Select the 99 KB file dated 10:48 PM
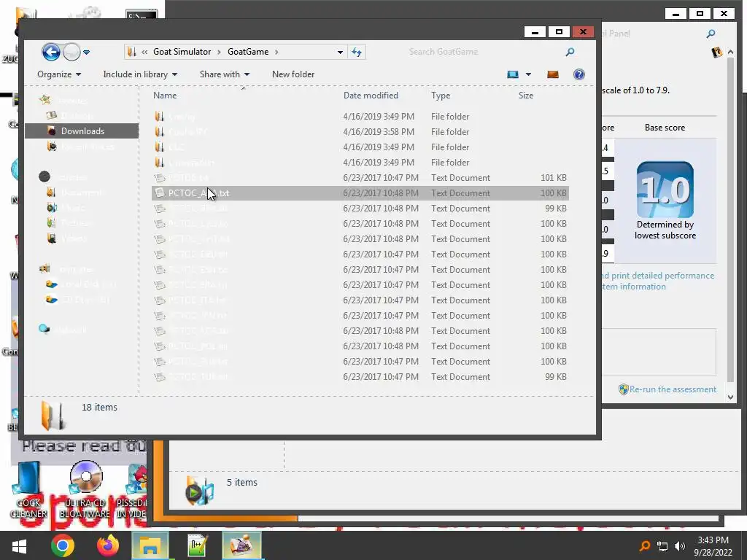Screen dimensions: 747x560 360,208
